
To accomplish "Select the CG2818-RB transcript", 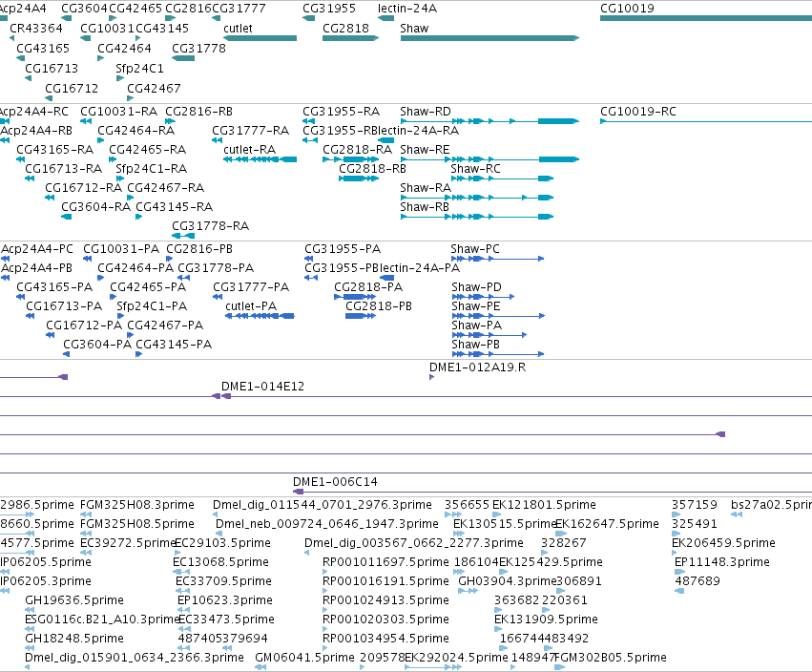I will 359,178.
